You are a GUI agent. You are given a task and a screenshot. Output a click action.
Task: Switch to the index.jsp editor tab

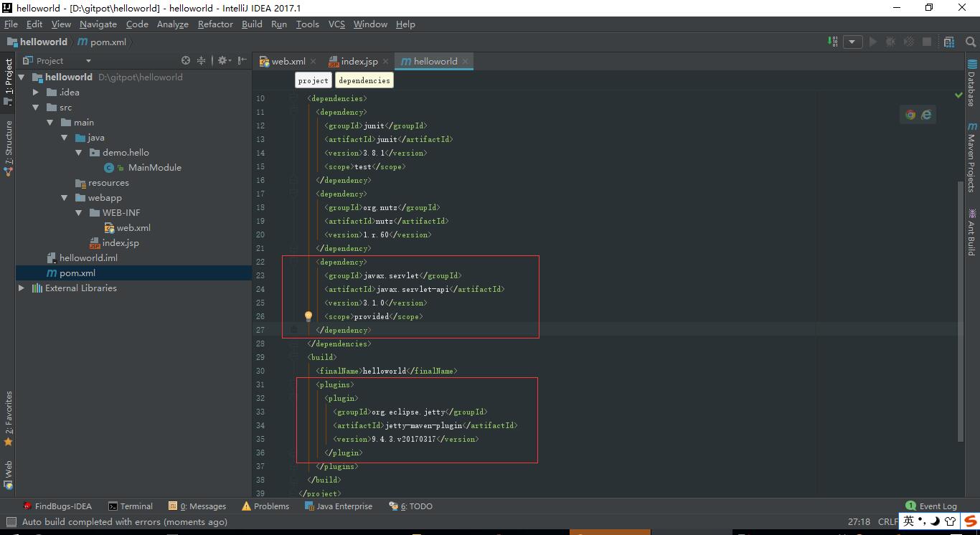[x=359, y=62]
